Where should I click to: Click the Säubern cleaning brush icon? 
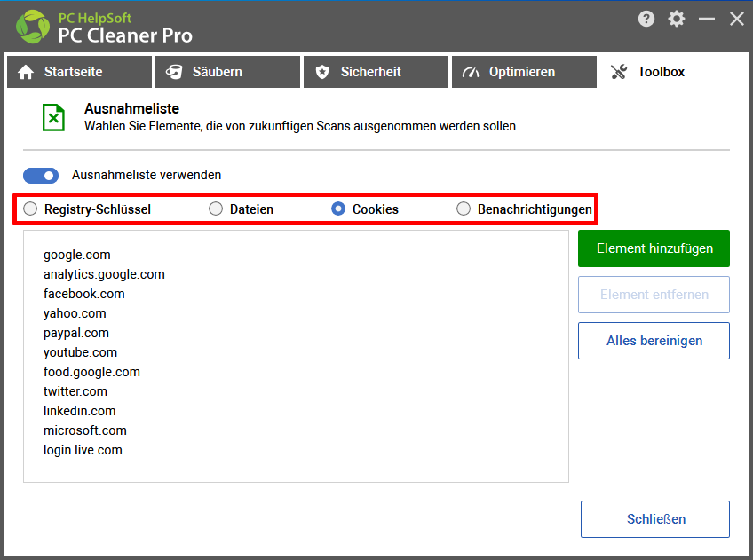(174, 72)
